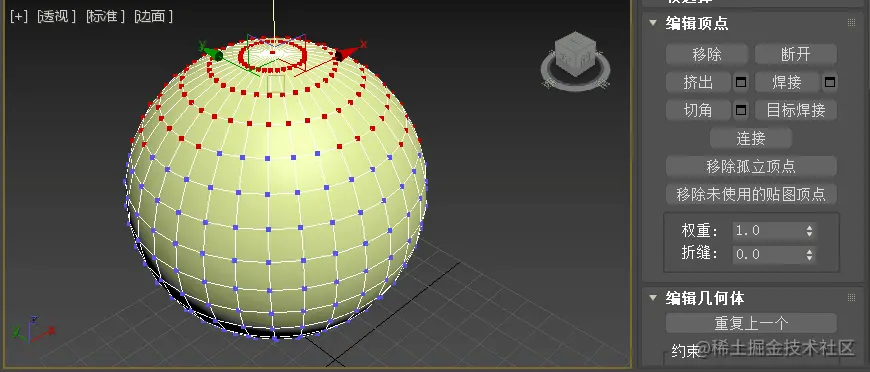
Task: Click the 移除 button
Action: [x=707, y=54]
